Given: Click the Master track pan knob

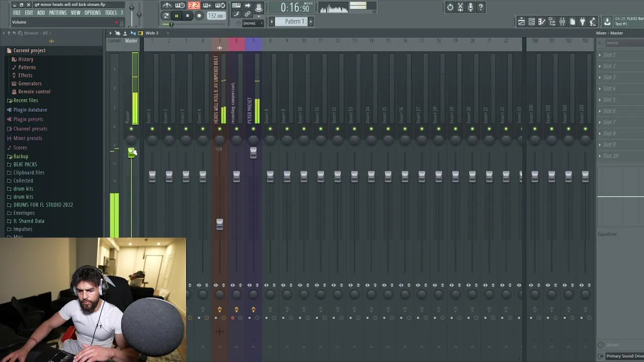Looking at the screenshot, I should click(x=131, y=139).
